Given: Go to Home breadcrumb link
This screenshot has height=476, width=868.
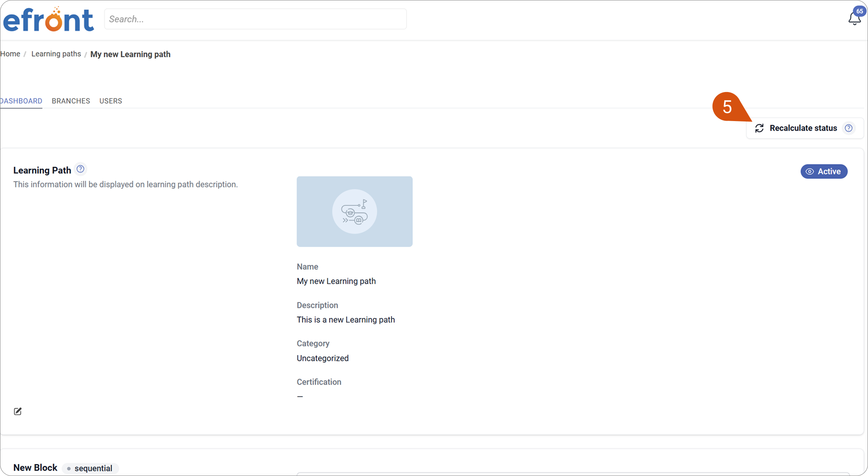Looking at the screenshot, I should point(10,54).
